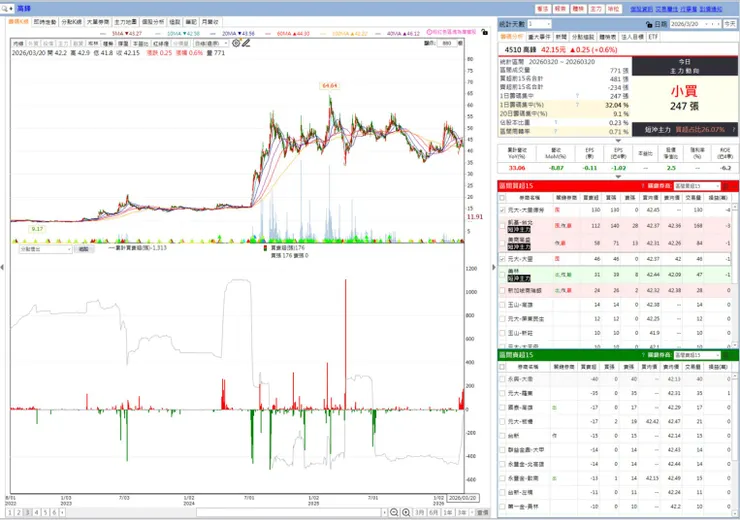Click the 今天 button

730,24
